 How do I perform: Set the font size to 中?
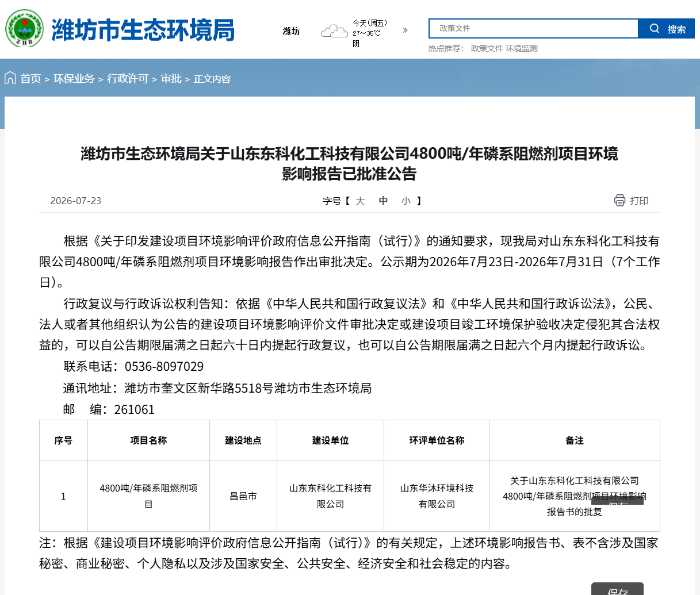384,201
